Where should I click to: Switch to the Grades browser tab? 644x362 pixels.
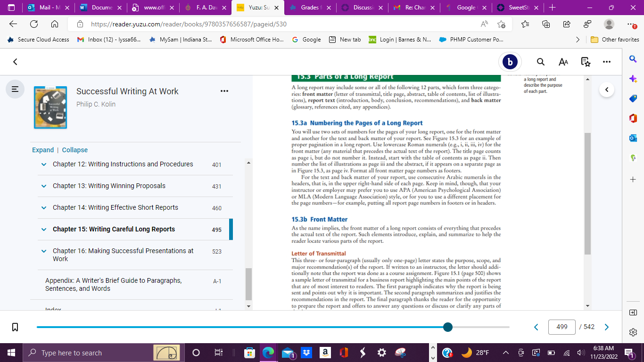pos(310,8)
